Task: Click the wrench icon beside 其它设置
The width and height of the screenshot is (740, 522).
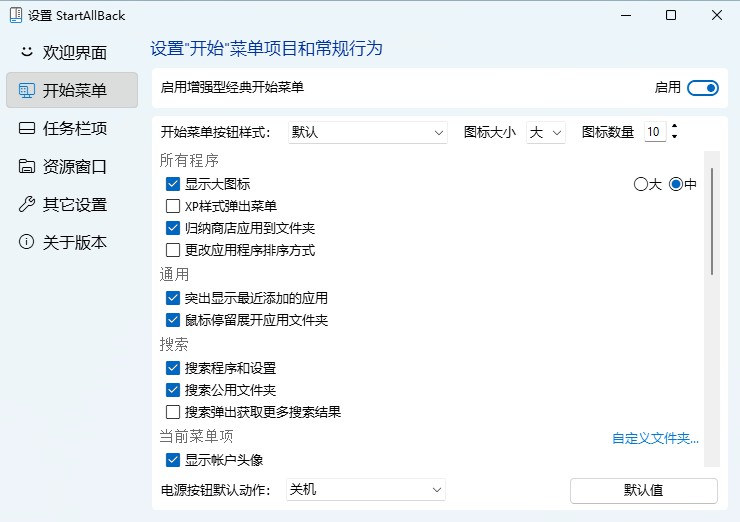Action: pyautogui.click(x=26, y=204)
